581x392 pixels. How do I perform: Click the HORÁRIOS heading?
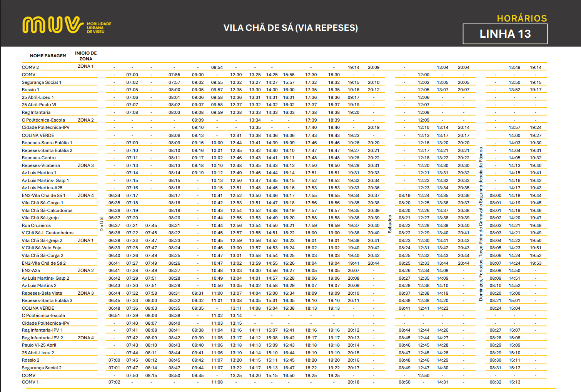(x=522, y=18)
